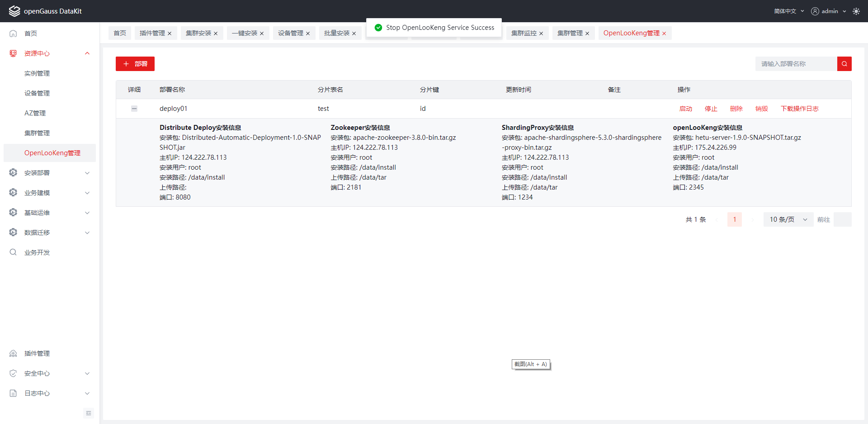Click the 首页 home icon in sidebar
Screen dimensions: 868x424
pos(13,33)
